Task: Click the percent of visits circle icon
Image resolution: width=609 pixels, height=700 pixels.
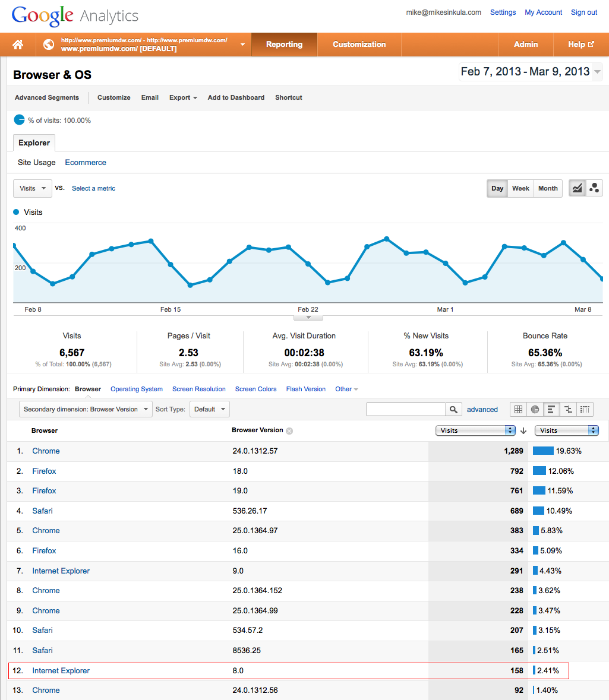Action: pyautogui.click(x=19, y=120)
